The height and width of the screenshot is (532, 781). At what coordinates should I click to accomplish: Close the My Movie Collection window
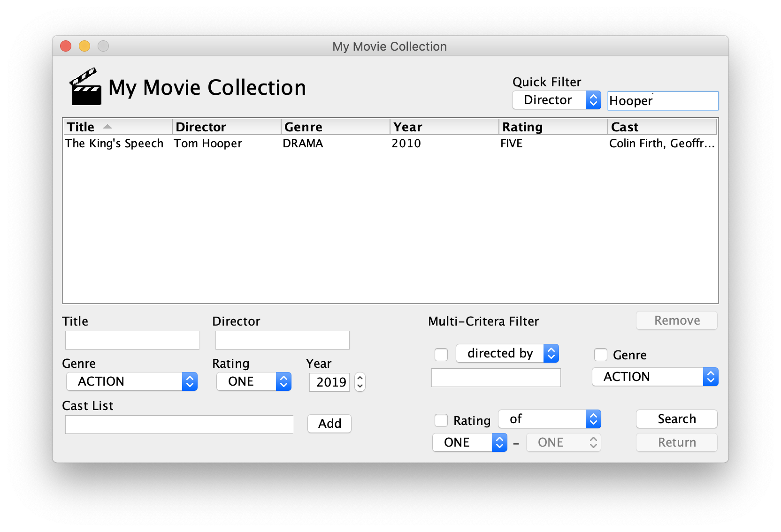66,46
